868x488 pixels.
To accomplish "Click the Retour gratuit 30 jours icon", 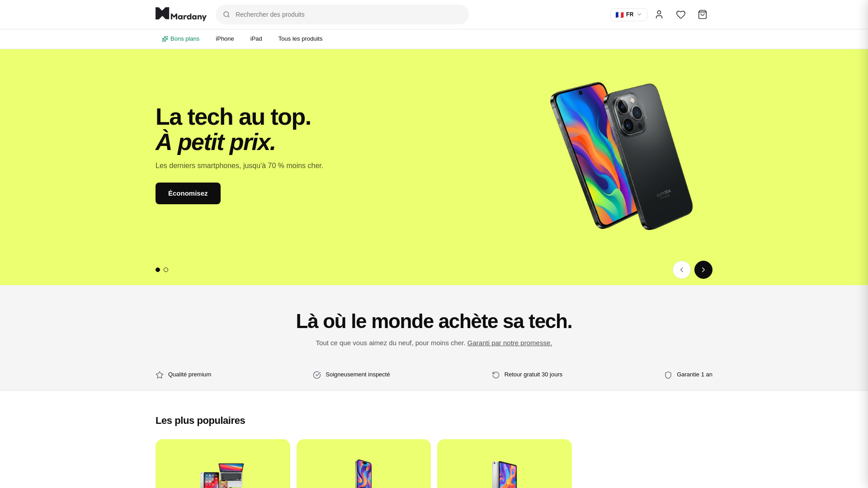I will point(496,375).
